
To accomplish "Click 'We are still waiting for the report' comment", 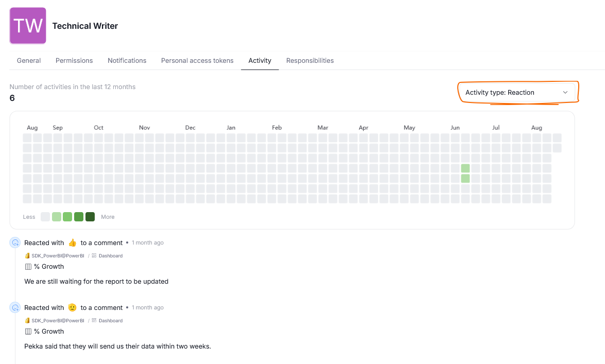I will 96,282.
